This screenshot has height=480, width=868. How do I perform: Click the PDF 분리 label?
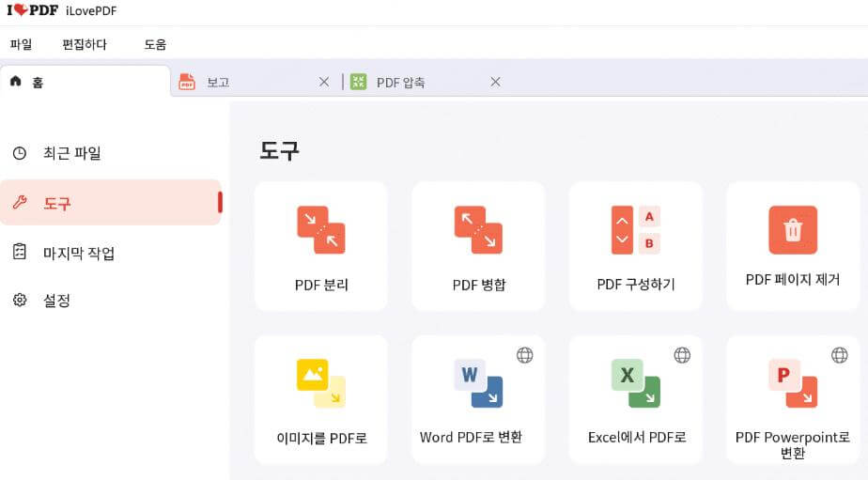click(x=321, y=285)
